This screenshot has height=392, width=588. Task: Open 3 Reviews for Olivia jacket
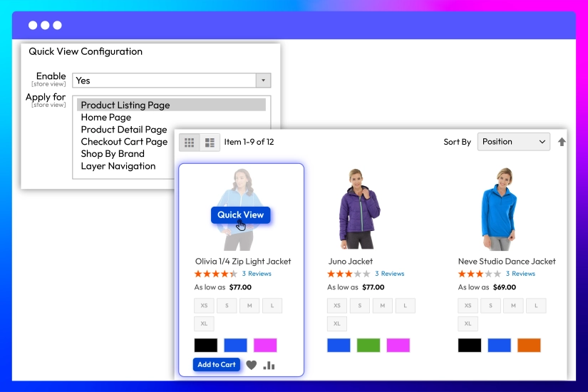coord(257,274)
